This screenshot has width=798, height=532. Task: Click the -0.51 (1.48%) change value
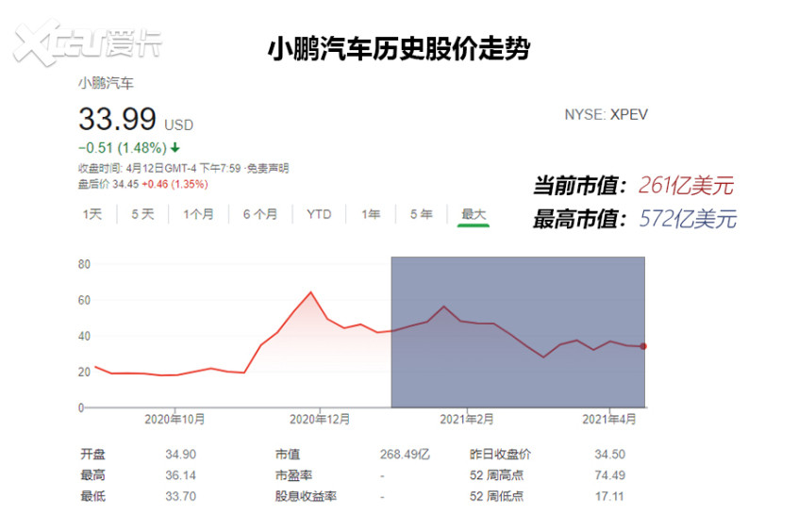pyautogui.click(x=122, y=148)
